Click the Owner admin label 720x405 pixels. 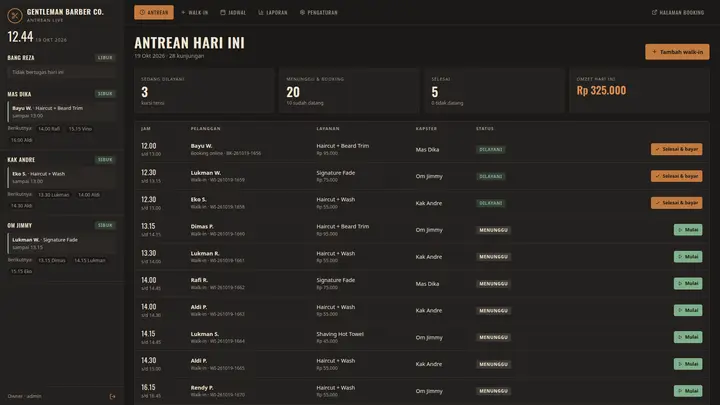tap(24, 396)
